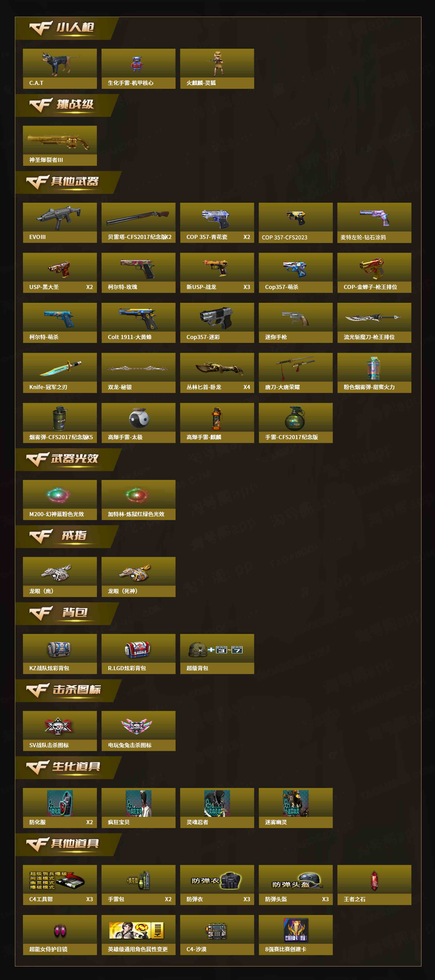The width and height of the screenshot is (435, 980).
Task: Click the 超级背包 item with bag slots
Action: click(x=217, y=654)
